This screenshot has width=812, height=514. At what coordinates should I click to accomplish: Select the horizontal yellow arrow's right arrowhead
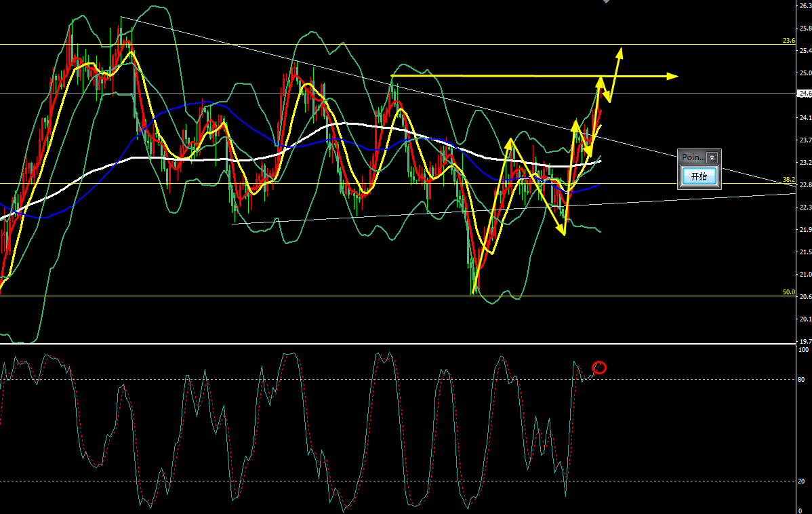point(673,76)
